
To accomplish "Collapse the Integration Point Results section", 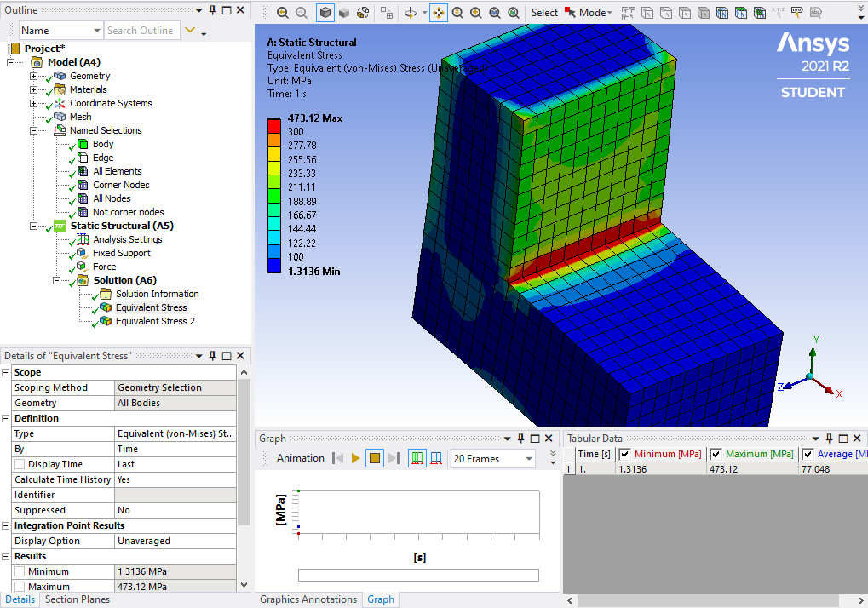I will (x=5, y=525).
